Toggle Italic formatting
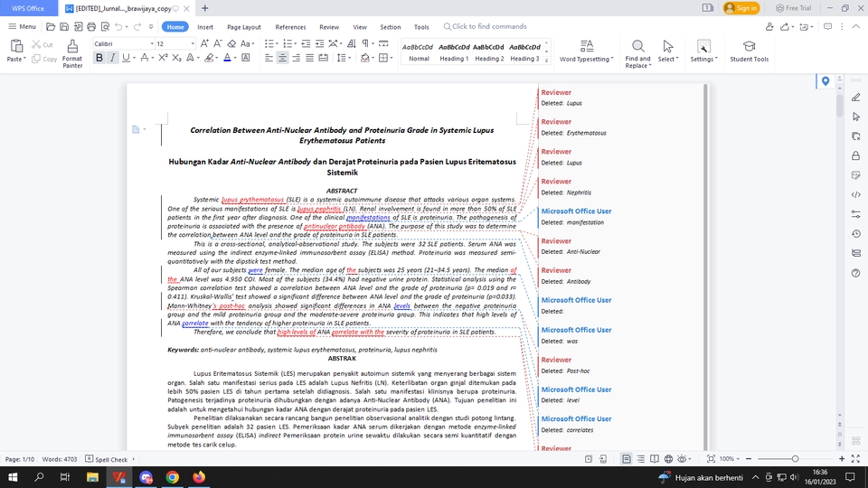 [x=112, y=58]
